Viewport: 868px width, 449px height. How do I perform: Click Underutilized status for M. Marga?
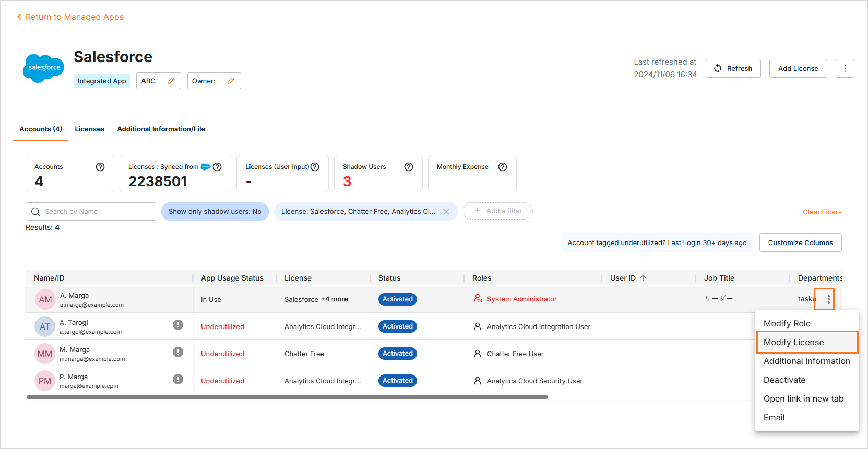coord(222,354)
